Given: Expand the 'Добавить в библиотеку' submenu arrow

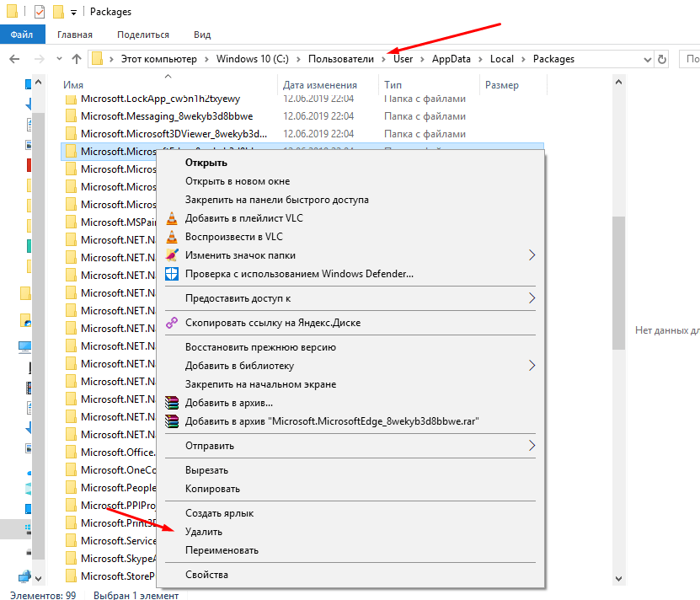Looking at the screenshot, I should click(x=532, y=366).
